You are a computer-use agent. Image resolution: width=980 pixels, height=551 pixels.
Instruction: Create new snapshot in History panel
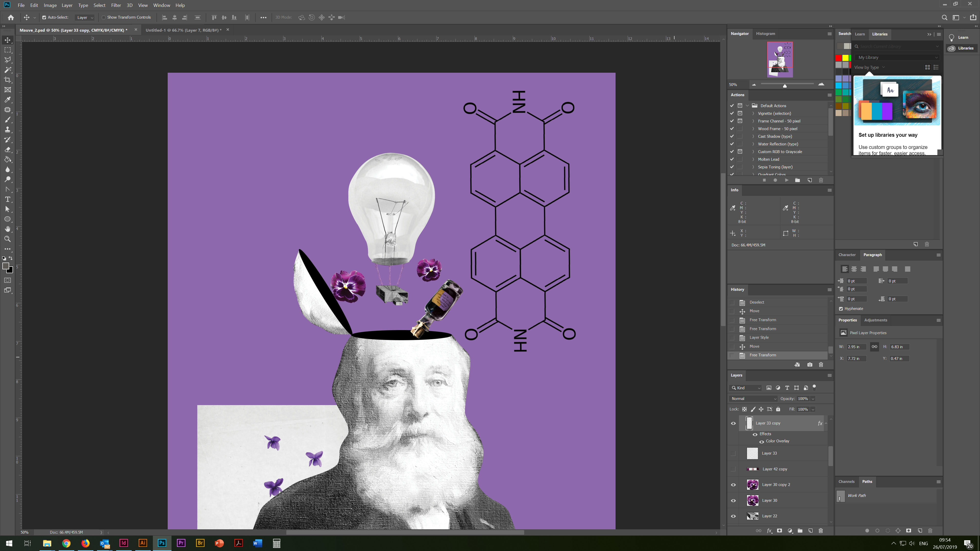pos(810,365)
